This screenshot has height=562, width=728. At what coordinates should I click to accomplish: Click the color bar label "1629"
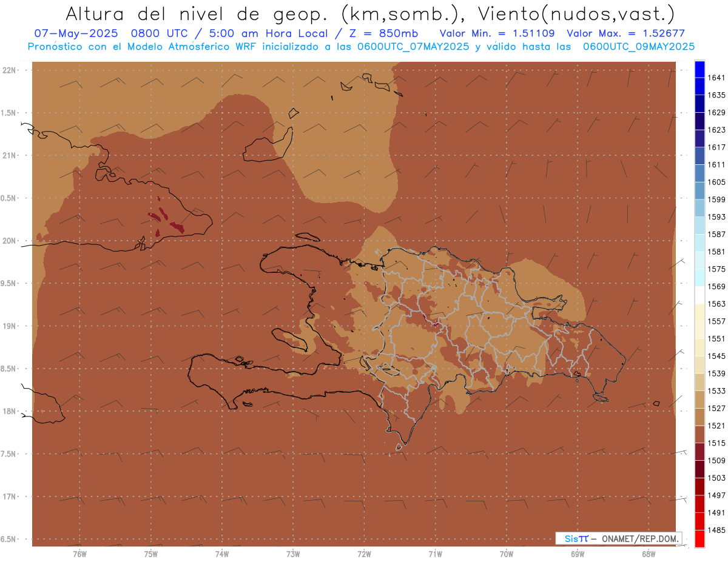(716, 113)
